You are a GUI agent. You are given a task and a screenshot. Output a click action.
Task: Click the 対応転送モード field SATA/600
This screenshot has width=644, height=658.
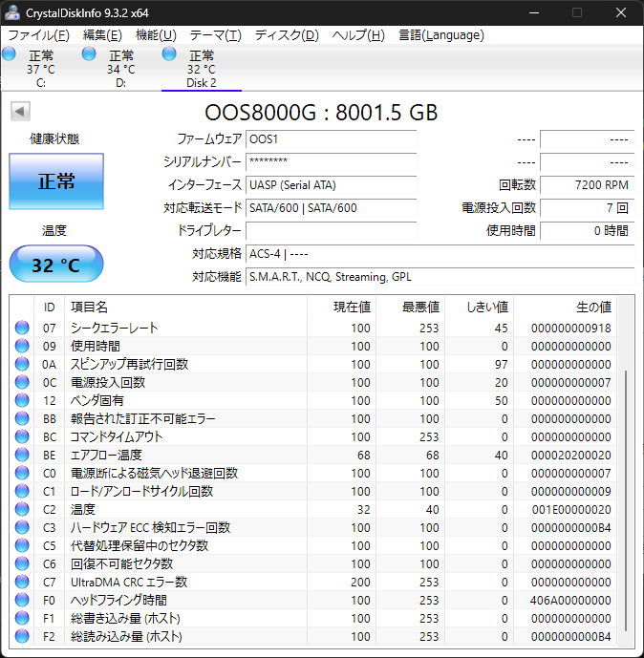[332, 208]
